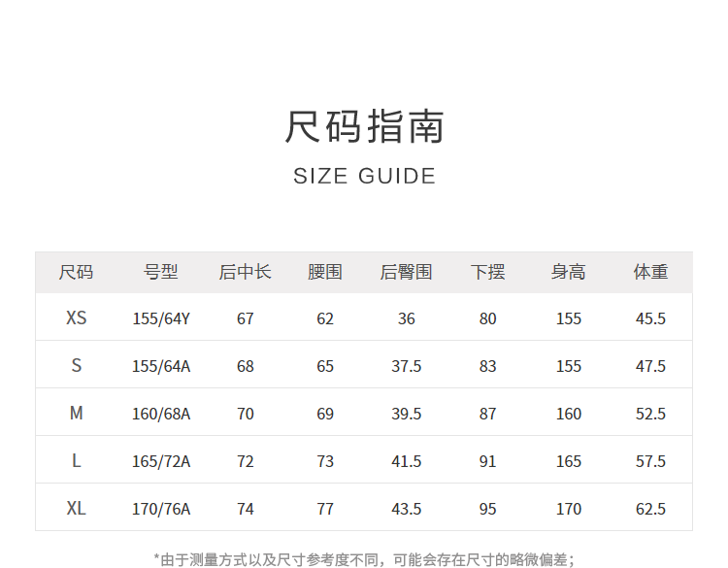Select the XS size row label

pyautogui.click(x=76, y=318)
